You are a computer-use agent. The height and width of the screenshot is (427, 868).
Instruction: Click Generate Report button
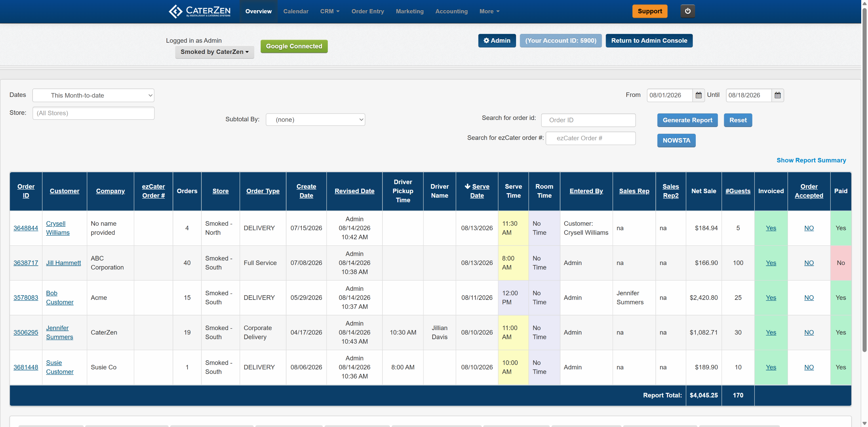[x=687, y=120]
